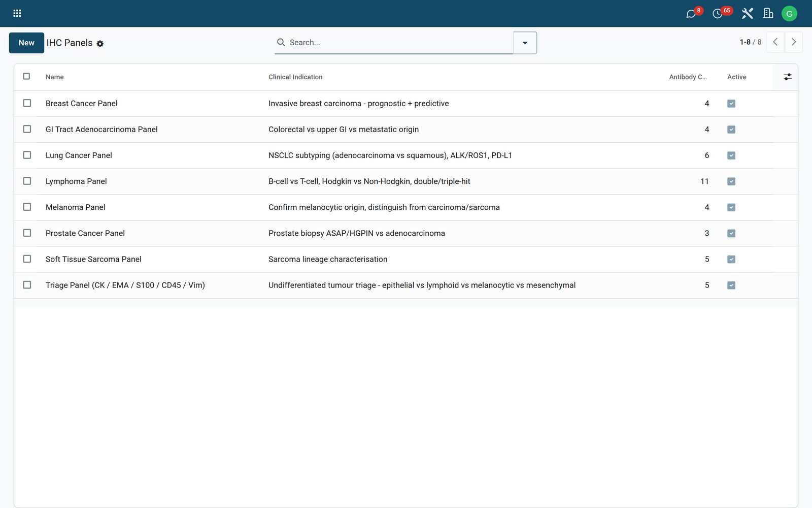Toggle Active checkbox for Lymphoma Panel
Screen dimensions: 812x508
tap(731, 181)
